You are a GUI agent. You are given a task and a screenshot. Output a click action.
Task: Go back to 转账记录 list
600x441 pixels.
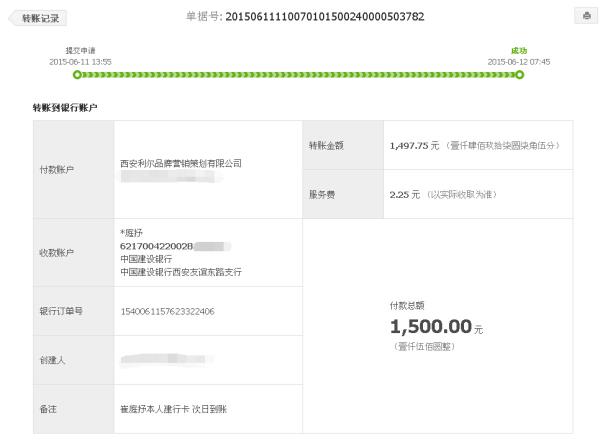[x=38, y=18]
